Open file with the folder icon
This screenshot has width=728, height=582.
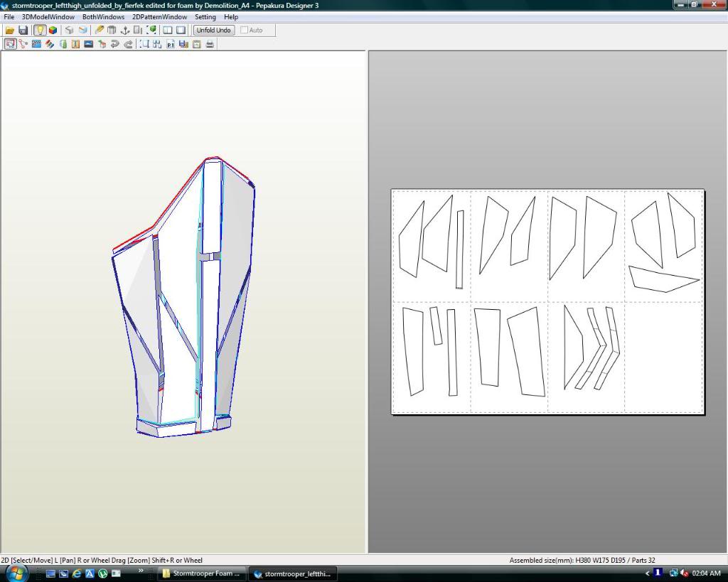(9, 30)
